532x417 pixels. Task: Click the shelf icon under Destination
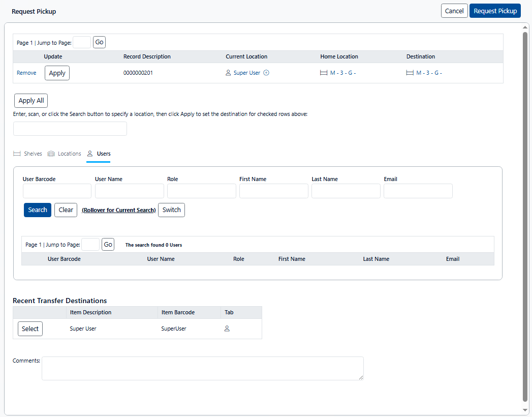(410, 73)
